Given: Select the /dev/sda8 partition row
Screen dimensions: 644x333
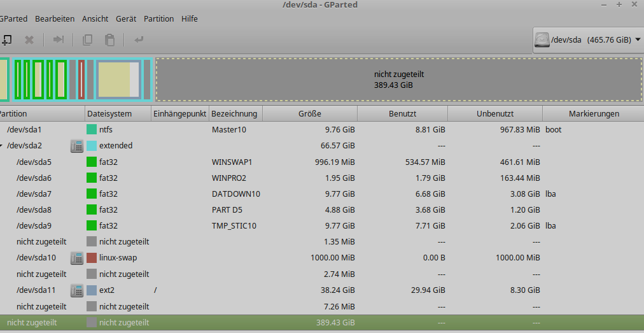Looking at the screenshot, I should click(x=322, y=209).
